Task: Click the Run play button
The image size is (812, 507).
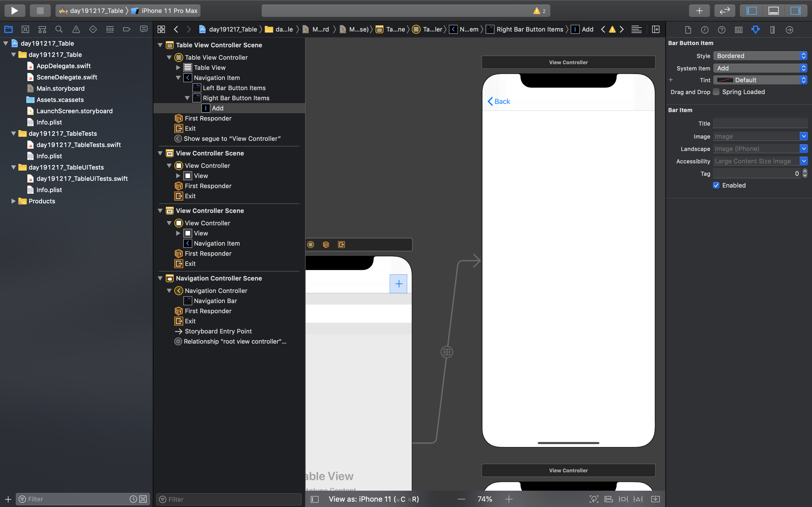Action: coord(14,10)
